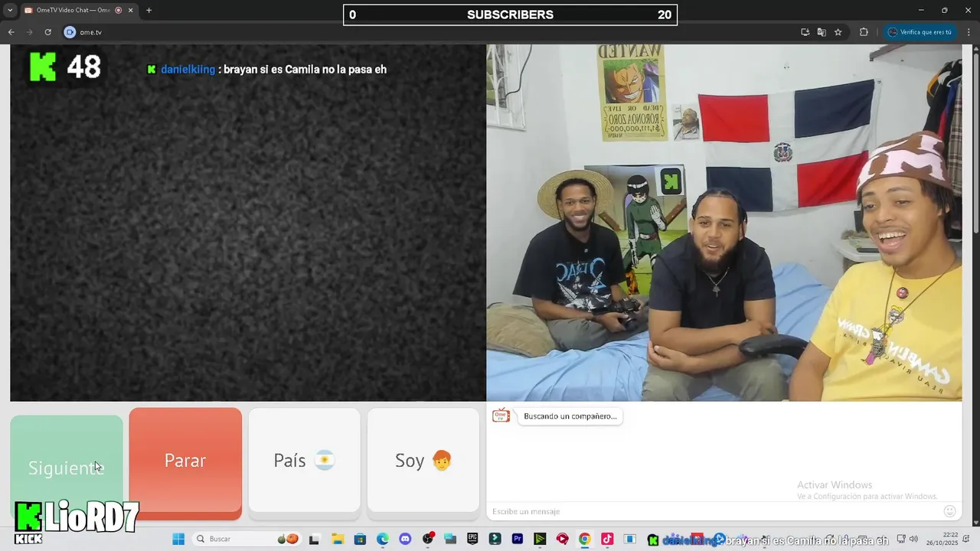Open Epic Games Launcher from taskbar
This screenshot has height=551, width=980.
[472, 539]
